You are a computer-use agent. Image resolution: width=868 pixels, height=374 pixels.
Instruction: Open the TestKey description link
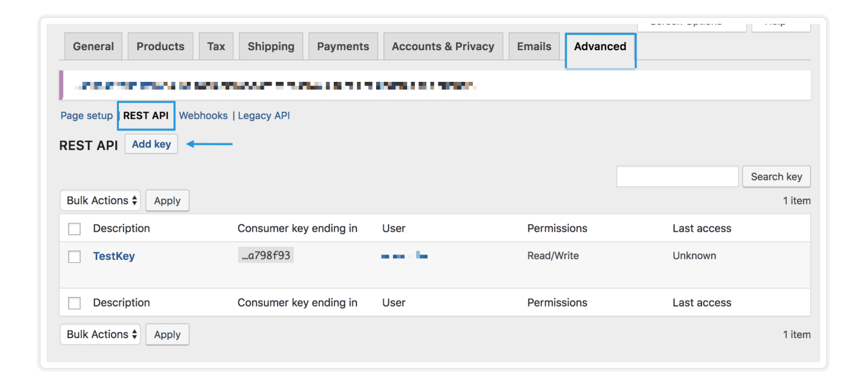pyautogui.click(x=114, y=256)
